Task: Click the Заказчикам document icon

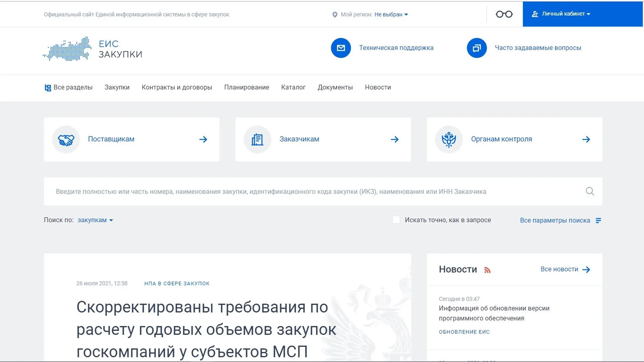Action: (257, 139)
